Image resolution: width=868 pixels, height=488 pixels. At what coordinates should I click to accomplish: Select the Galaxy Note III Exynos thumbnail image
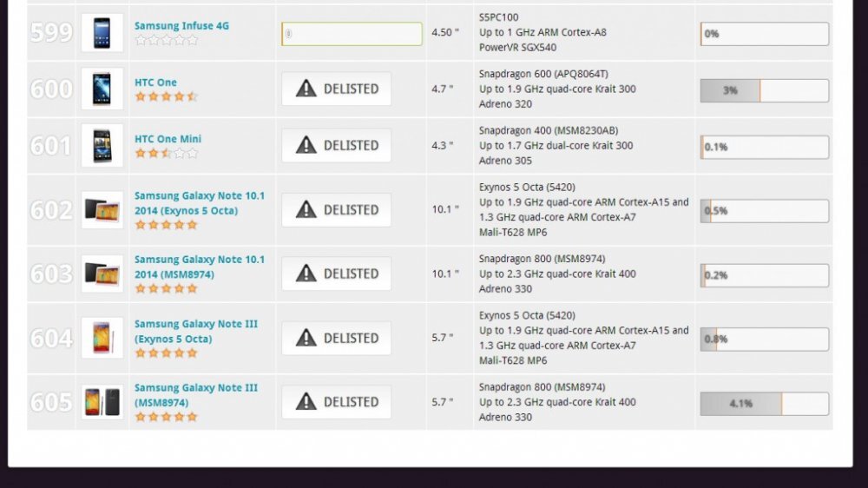(x=102, y=338)
